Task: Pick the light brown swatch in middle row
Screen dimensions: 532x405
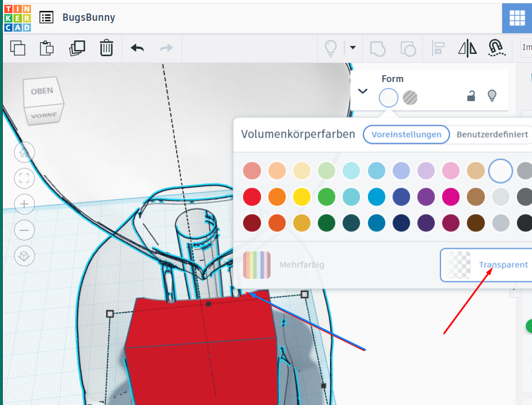Action: [476, 197]
